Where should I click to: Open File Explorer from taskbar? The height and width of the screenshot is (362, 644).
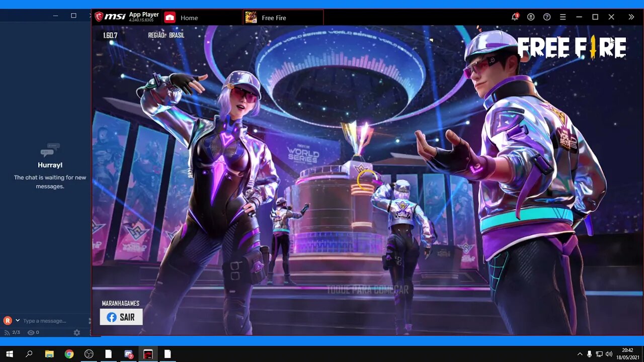coord(49,354)
